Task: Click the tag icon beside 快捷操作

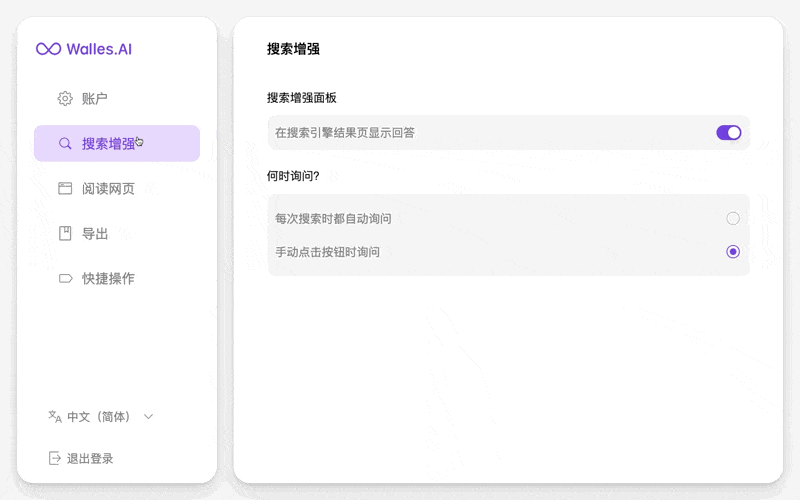Action: click(x=65, y=279)
